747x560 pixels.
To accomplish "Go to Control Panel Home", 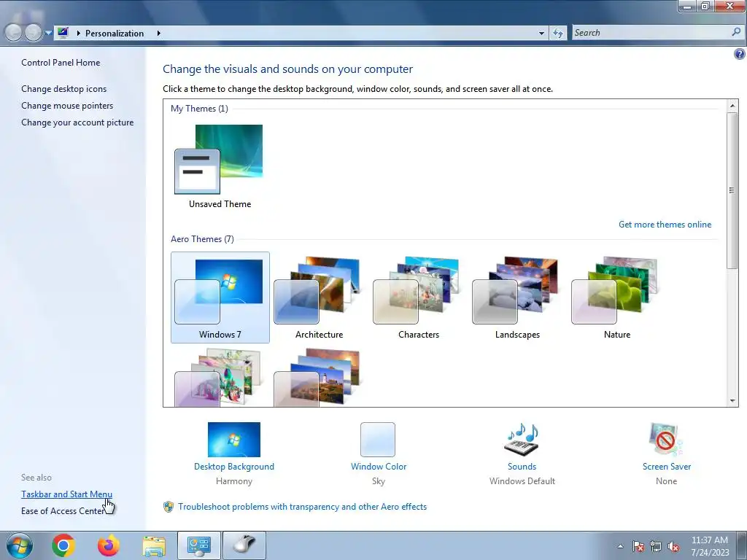I will point(61,63).
